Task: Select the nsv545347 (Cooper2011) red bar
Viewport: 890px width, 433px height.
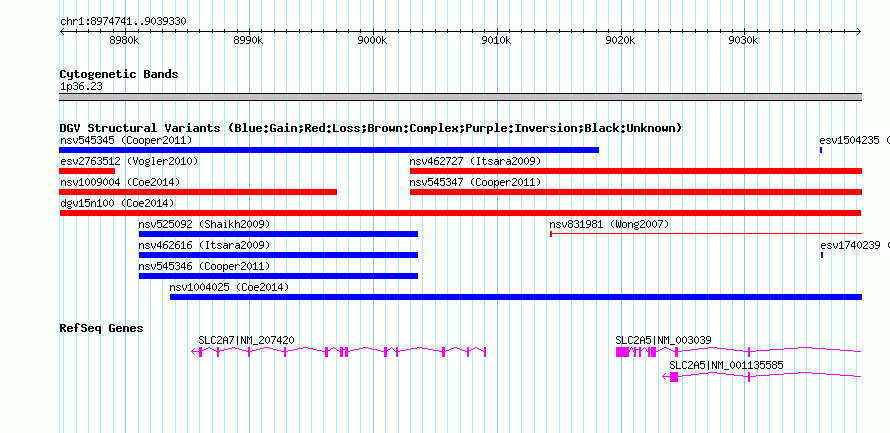Action: click(x=636, y=192)
